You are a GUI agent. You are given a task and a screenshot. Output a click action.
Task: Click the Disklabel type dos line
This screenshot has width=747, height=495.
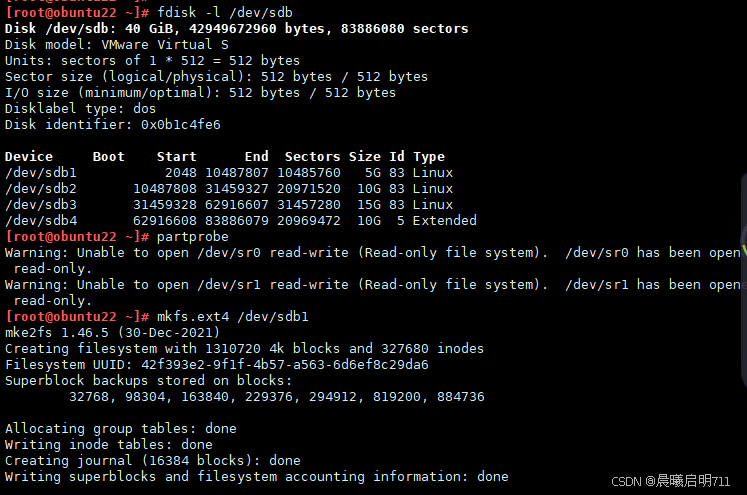80,109
